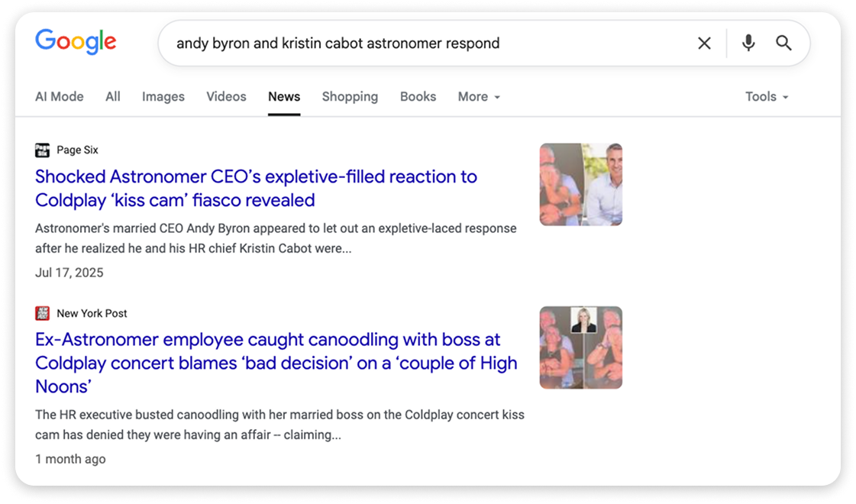Switch to the All results tab
The height and width of the screenshot is (504, 856).
tap(112, 96)
